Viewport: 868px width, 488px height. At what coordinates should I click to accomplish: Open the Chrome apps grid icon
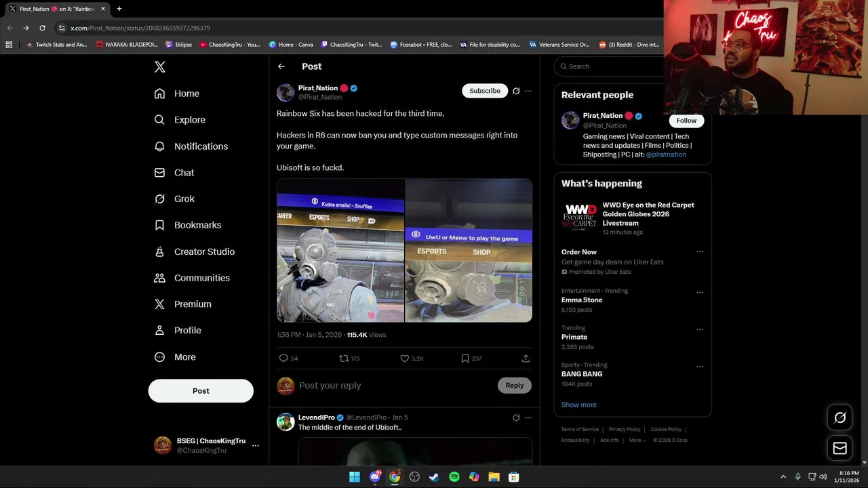click(9, 45)
